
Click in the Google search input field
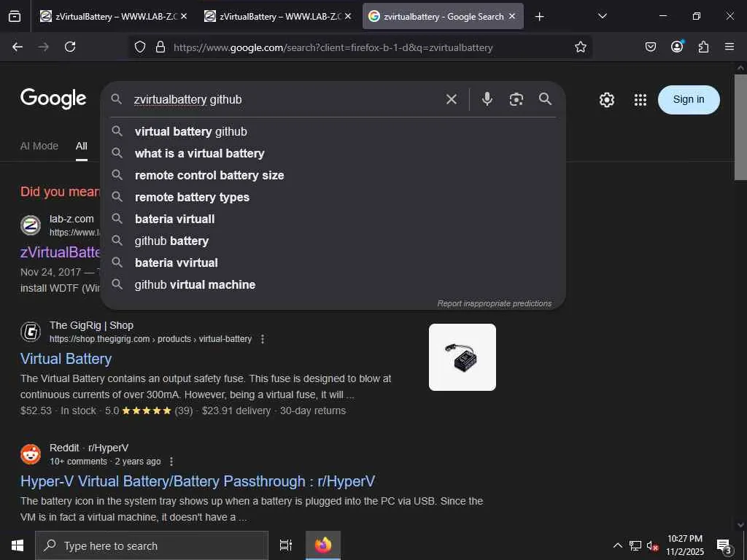(286, 99)
